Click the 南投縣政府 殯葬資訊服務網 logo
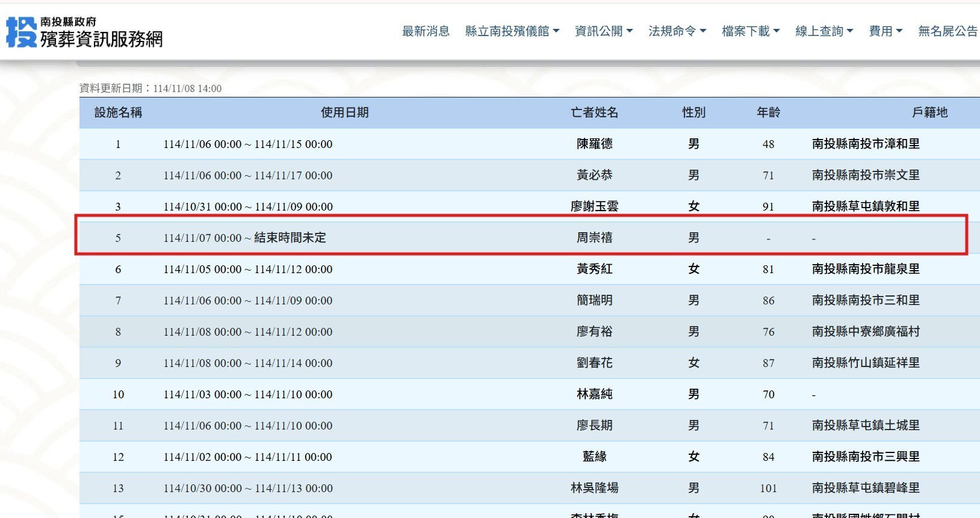The width and height of the screenshot is (980, 518). tap(84, 32)
